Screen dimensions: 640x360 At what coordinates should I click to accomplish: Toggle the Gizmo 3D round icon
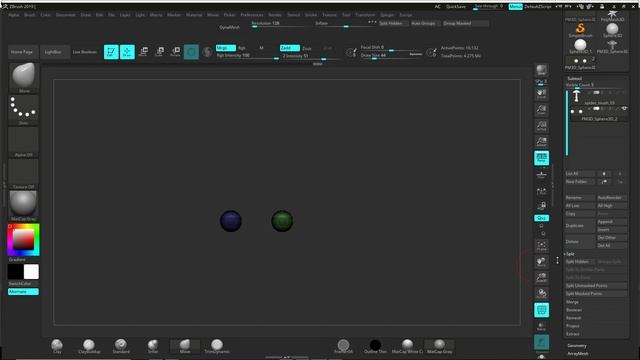point(191,52)
